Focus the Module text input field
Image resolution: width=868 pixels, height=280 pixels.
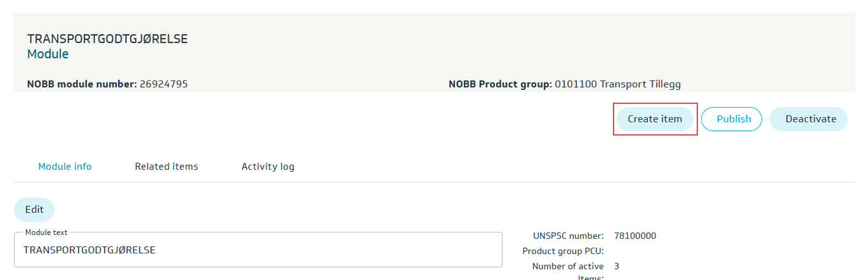258,250
